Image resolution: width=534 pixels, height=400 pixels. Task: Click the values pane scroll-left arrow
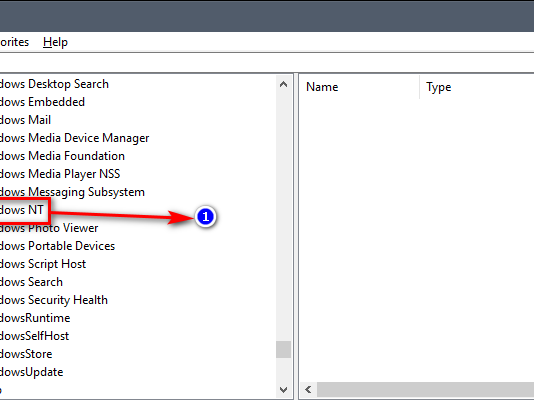[x=308, y=389]
